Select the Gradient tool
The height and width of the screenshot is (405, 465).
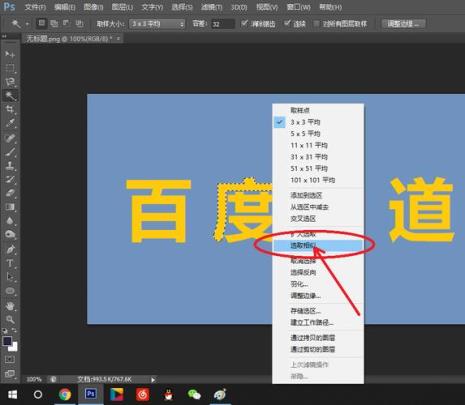tap(10, 207)
